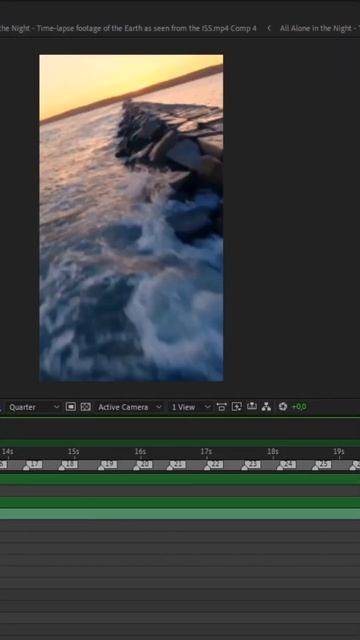Viewport: 360px width, 640px height.
Task: Select timeline marker 24
Action: [x=287, y=465]
